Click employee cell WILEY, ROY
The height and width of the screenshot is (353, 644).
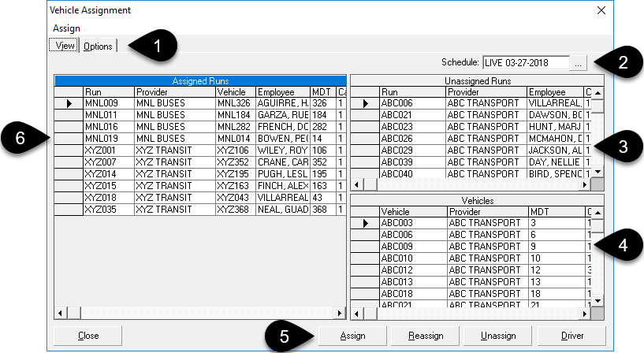283,150
